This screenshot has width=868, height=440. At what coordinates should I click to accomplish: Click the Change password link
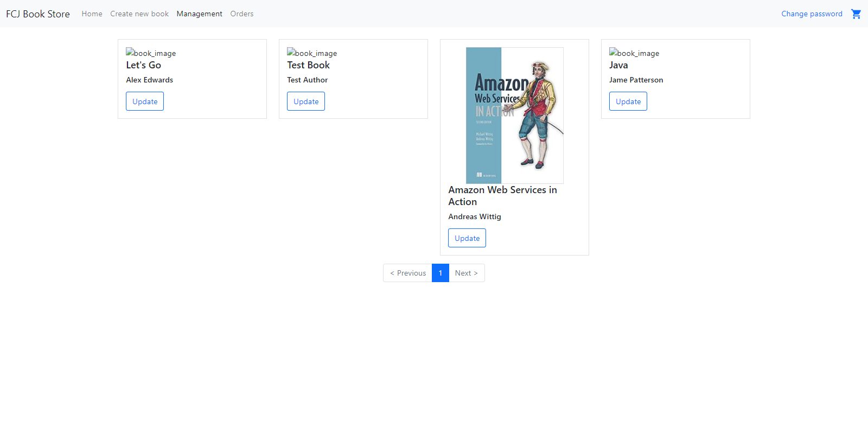(x=812, y=14)
